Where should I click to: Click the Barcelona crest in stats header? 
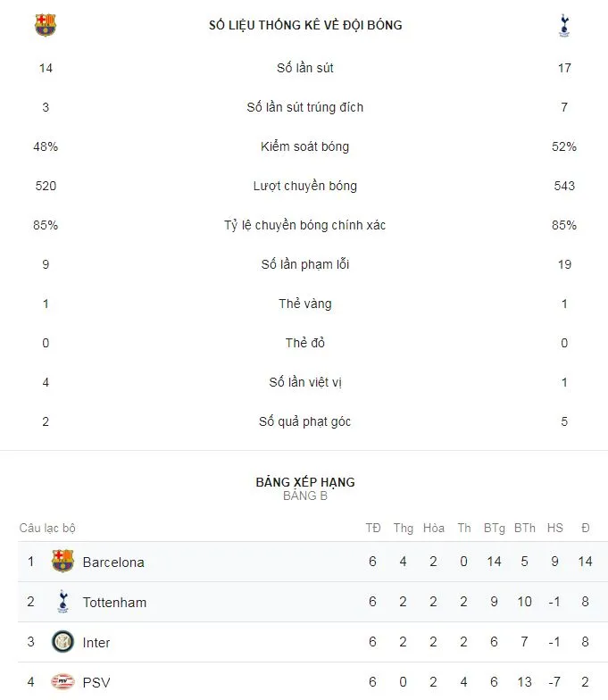point(46,26)
